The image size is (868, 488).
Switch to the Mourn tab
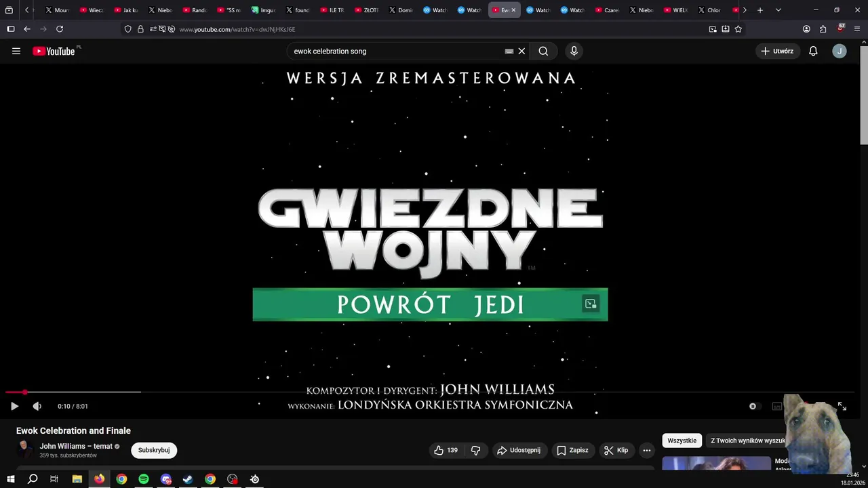tap(58, 10)
